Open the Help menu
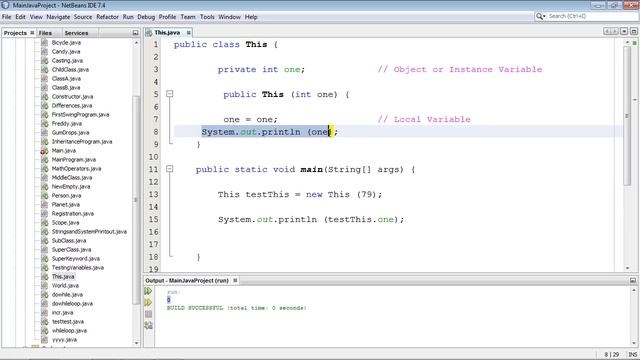This screenshot has height=360, width=640. click(251, 17)
